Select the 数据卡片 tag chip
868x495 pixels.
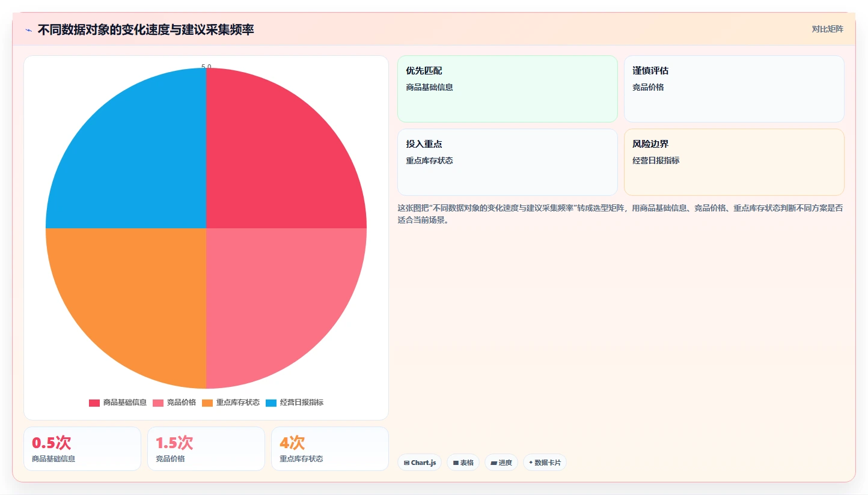click(545, 463)
